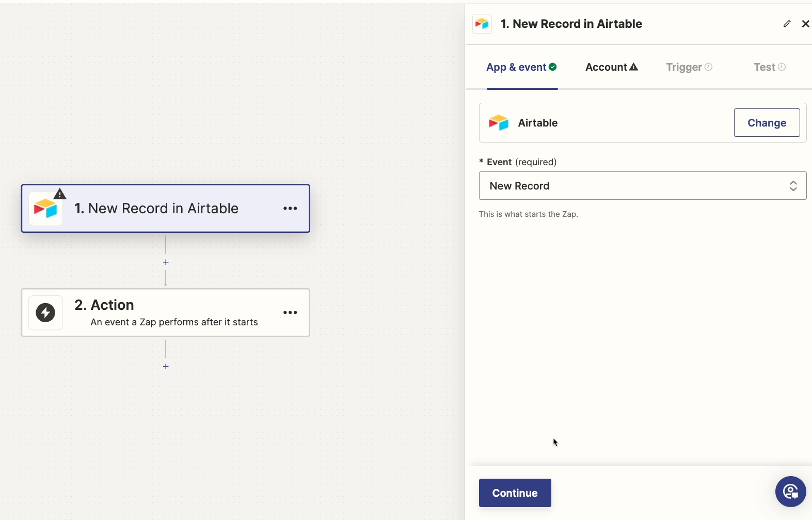The image size is (812, 520).
Task: Click the 'This is what starts the Zap.' text
Action: point(529,214)
